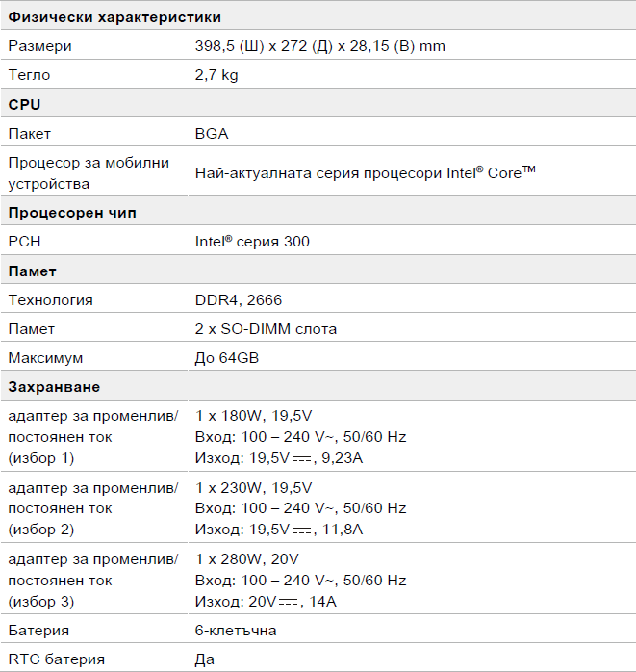
Task: Select the Intel серия 300 PCH value
Action: [252, 242]
